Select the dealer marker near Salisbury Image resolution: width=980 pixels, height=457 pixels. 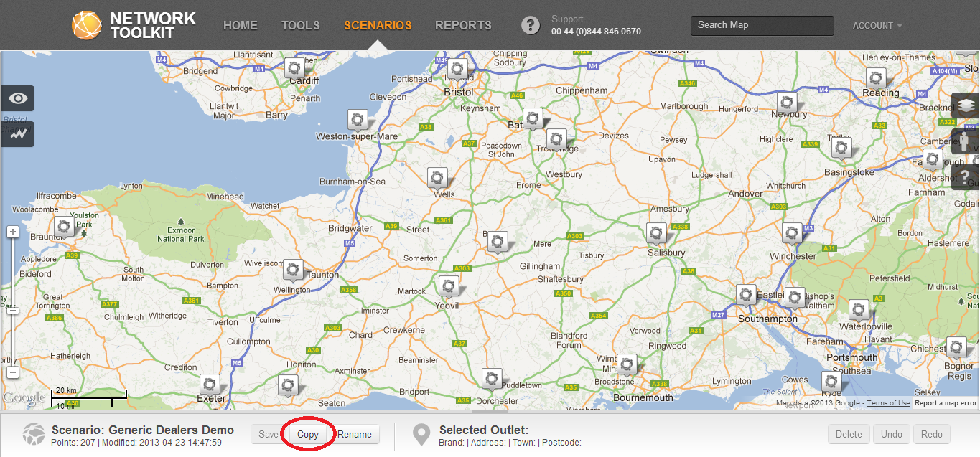click(656, 232)
